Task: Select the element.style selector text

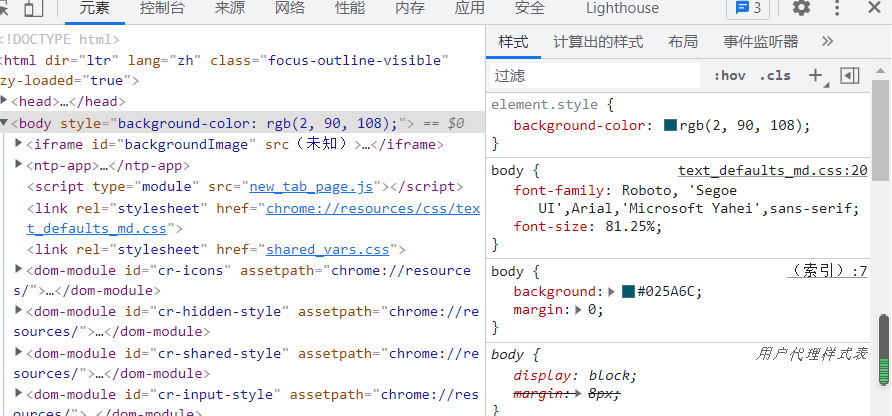Action: (x=544, y=105)
